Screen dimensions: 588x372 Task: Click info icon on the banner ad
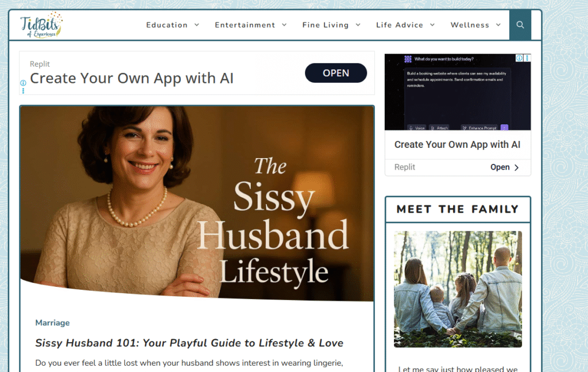click(x=23, y=83)
